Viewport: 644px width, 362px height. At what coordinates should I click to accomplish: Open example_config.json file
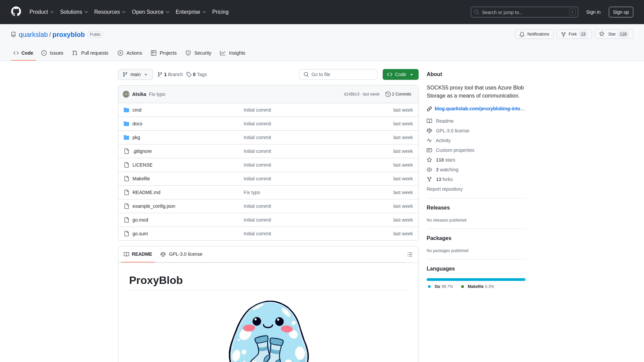click(154, 206)
